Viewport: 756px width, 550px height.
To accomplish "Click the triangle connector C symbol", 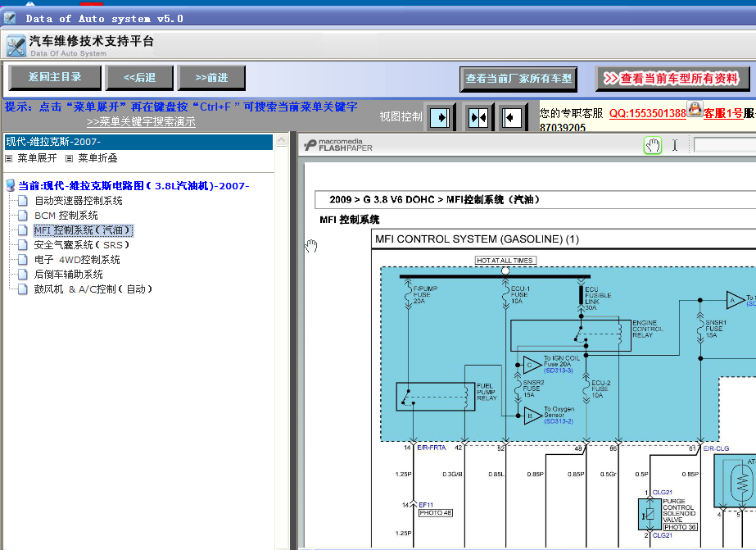I will click(x=532, y=365).
